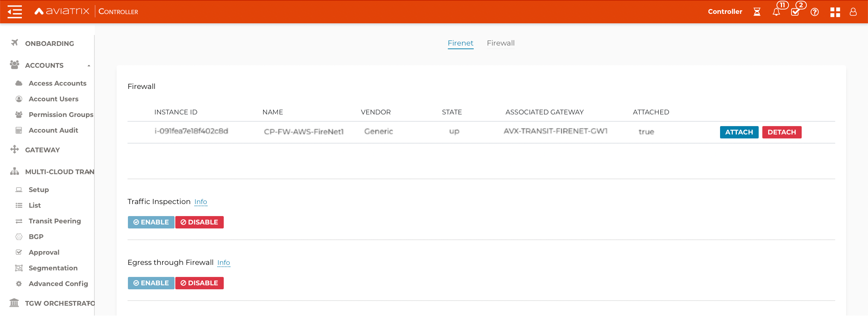The image size is (868, 317).
Task: Open the checkmark tasks icon showing 2
Action: pyautogui.click(x=795, y=12)
